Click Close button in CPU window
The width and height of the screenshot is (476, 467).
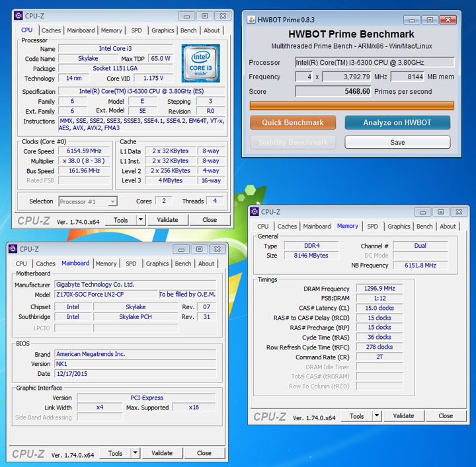click(x=210, y=219)
